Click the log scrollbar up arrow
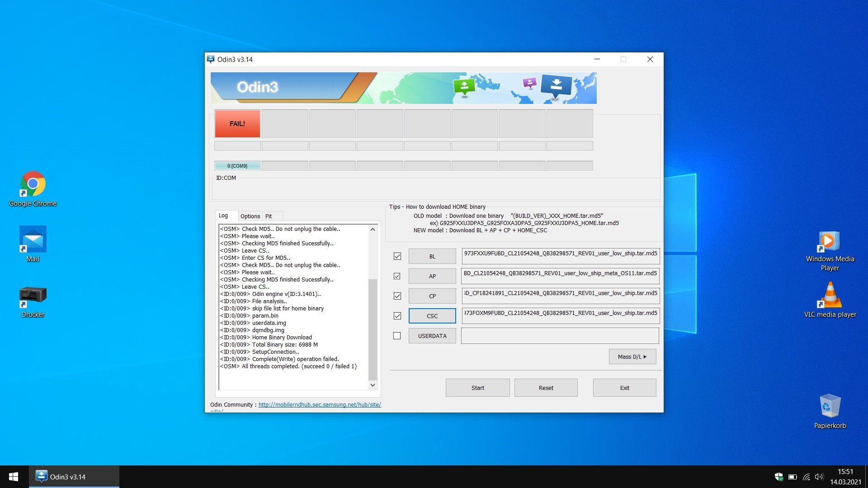 [373, 229]
